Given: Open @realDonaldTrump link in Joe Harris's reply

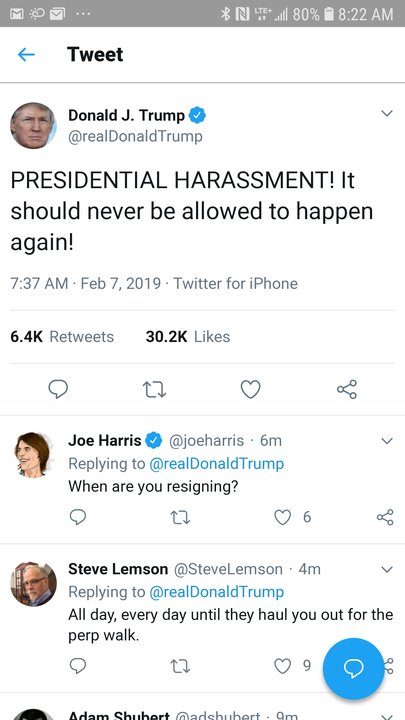Looking at the screenshot, I should click(x=216, y=463).
